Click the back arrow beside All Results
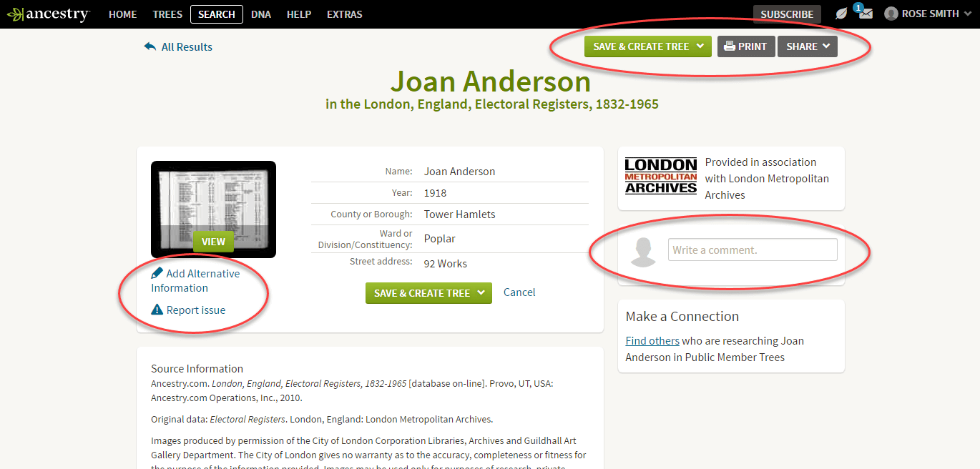The width and height of the screenshot is (980, 469). (150, 46)
